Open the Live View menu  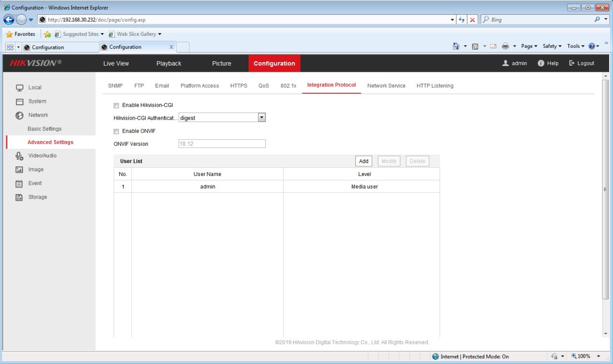116,64
